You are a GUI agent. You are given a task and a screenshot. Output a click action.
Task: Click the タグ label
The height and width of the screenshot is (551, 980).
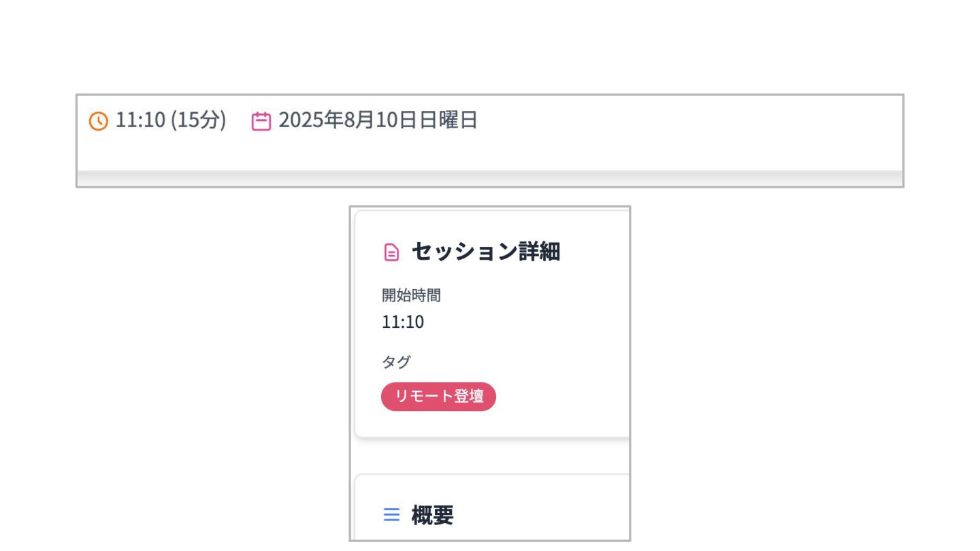[x=396, y=362]
